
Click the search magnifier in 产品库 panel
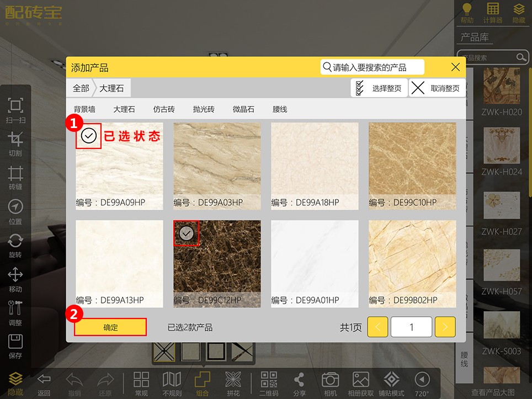pyautogui.click(x=521, y=57)
